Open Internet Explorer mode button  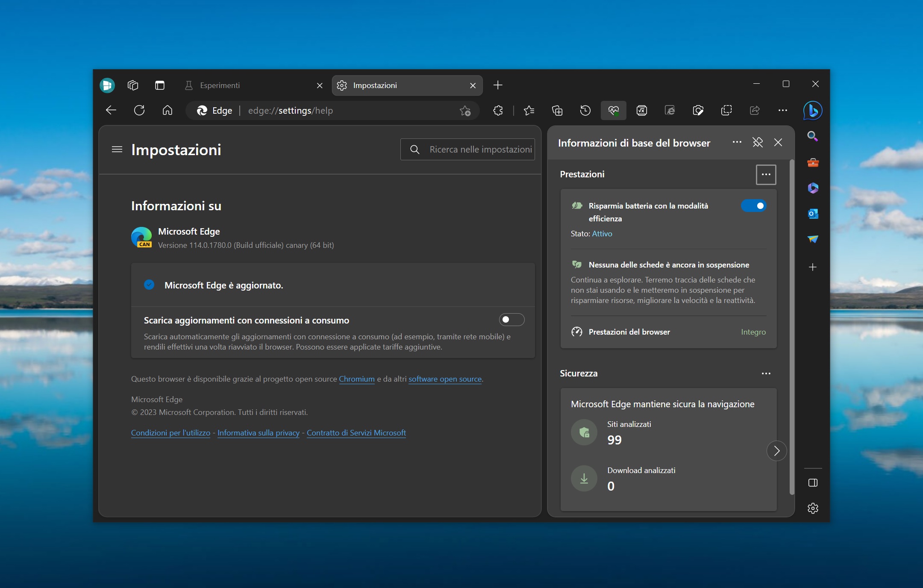click(x=670, y=111)
